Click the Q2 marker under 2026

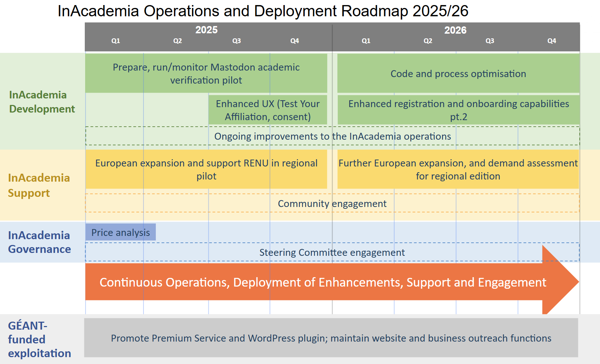tap(428, 41)
